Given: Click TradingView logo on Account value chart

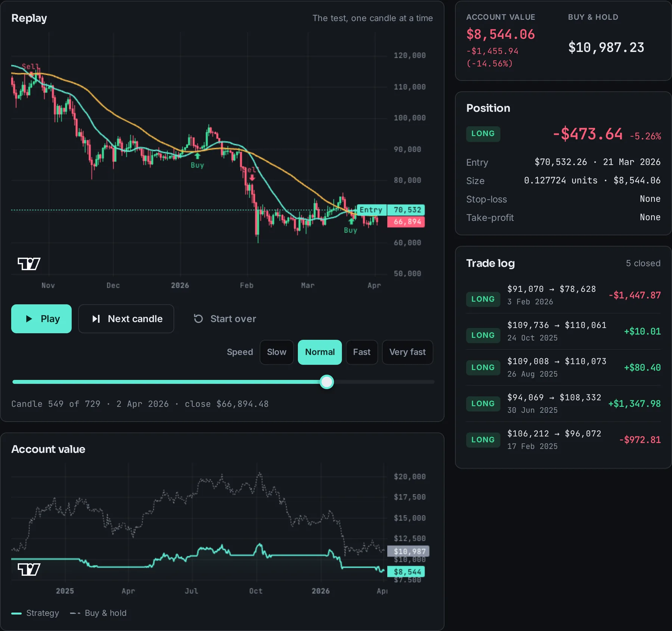Looking at the screenshot, I should point(29,569).
